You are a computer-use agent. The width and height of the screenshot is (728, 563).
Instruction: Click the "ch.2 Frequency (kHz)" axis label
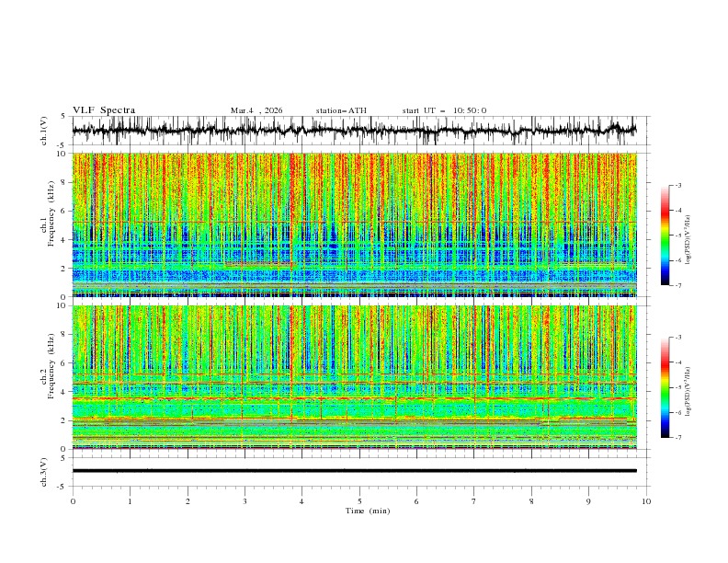click(x=48, y=365)
